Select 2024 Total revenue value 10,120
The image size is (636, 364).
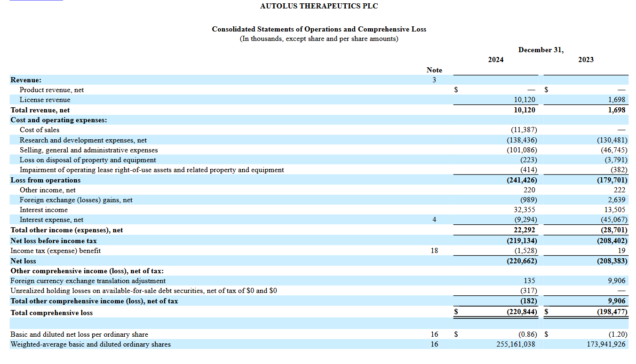pyautogui.click(x=524, y=110)
